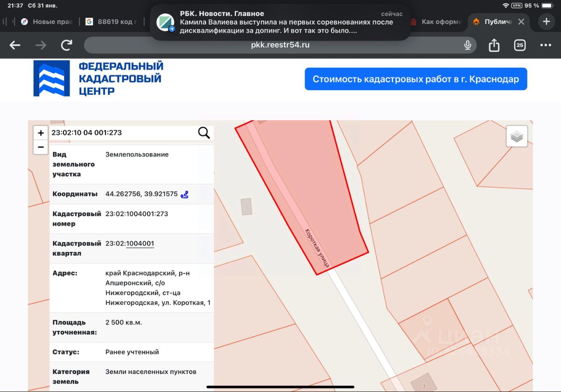Switch to the Как оформи tab

coord(436,21)
